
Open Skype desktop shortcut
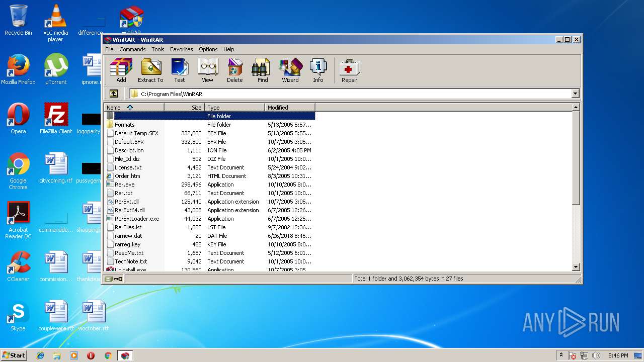[x=18, y=316]
